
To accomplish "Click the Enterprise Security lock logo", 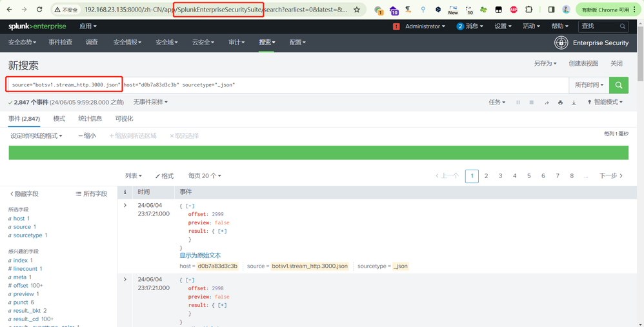I will coord(561,43).
